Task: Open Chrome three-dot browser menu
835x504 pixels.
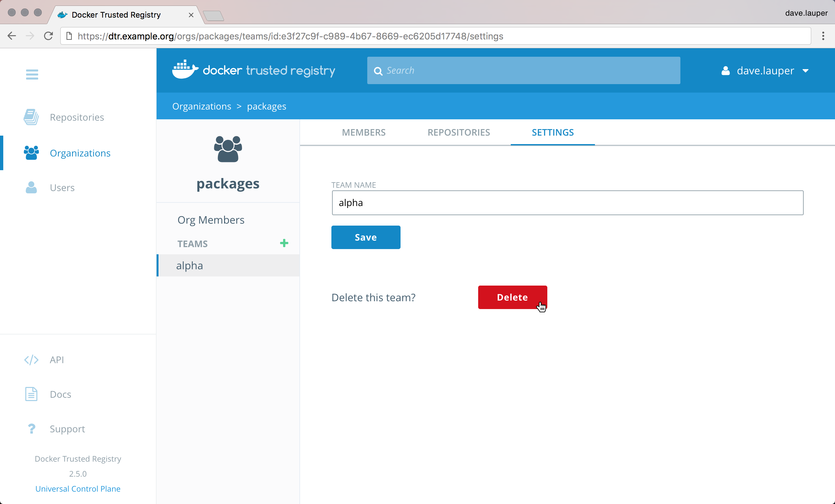Action: click(823, 36)
